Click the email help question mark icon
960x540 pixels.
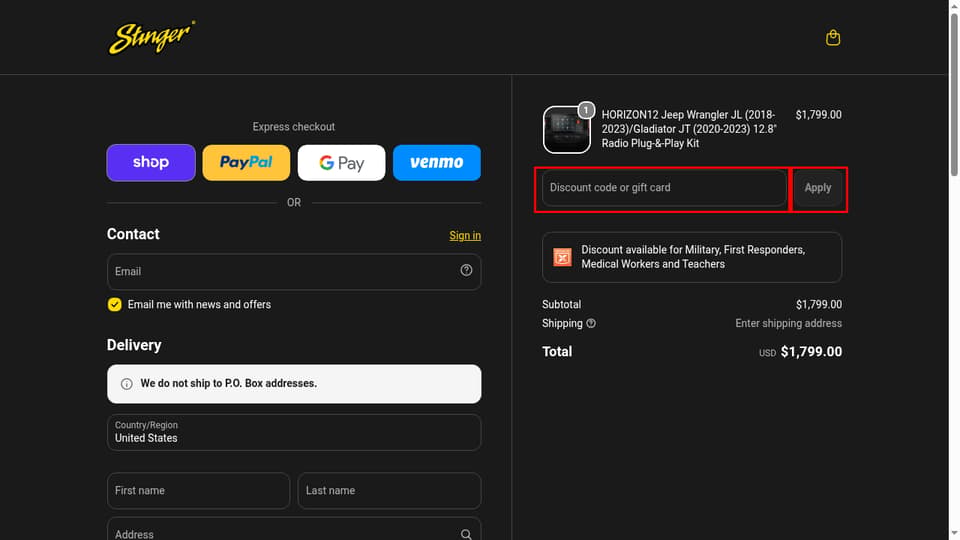(x=466, y=270)
